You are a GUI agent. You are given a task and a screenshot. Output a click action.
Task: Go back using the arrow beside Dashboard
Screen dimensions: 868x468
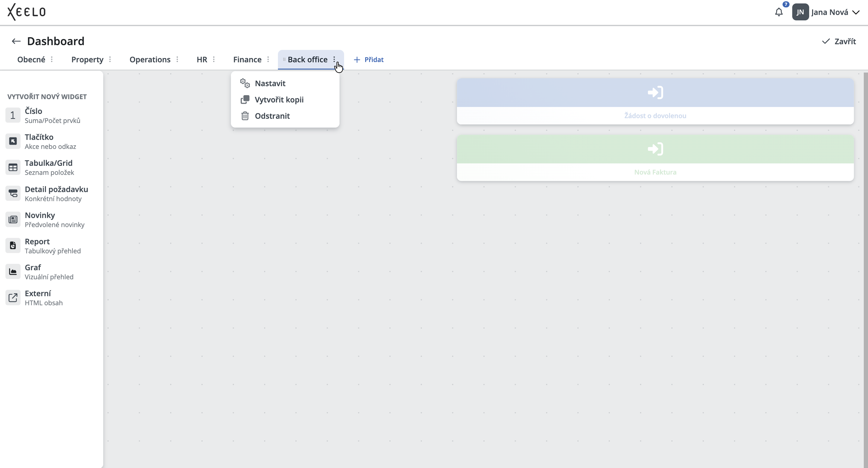coord(16,41)
